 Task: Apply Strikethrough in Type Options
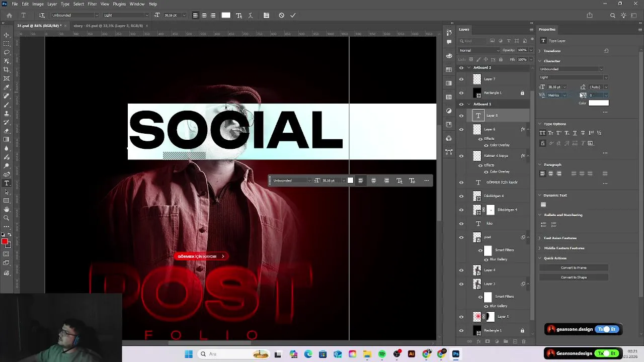coord(583,133)
